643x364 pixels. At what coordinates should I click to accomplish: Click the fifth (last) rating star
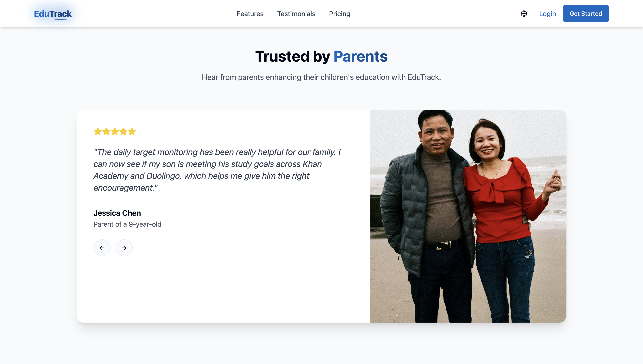click(x=132, y=131)
